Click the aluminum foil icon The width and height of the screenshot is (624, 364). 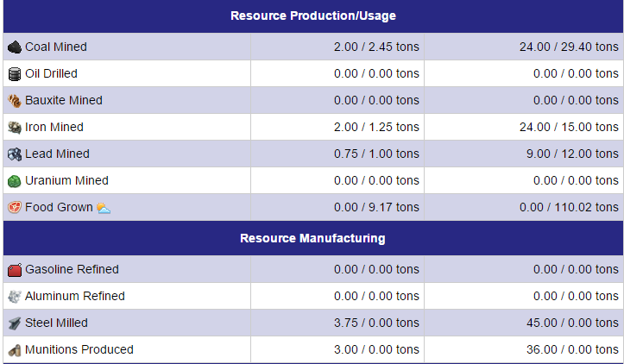[15, 297]
